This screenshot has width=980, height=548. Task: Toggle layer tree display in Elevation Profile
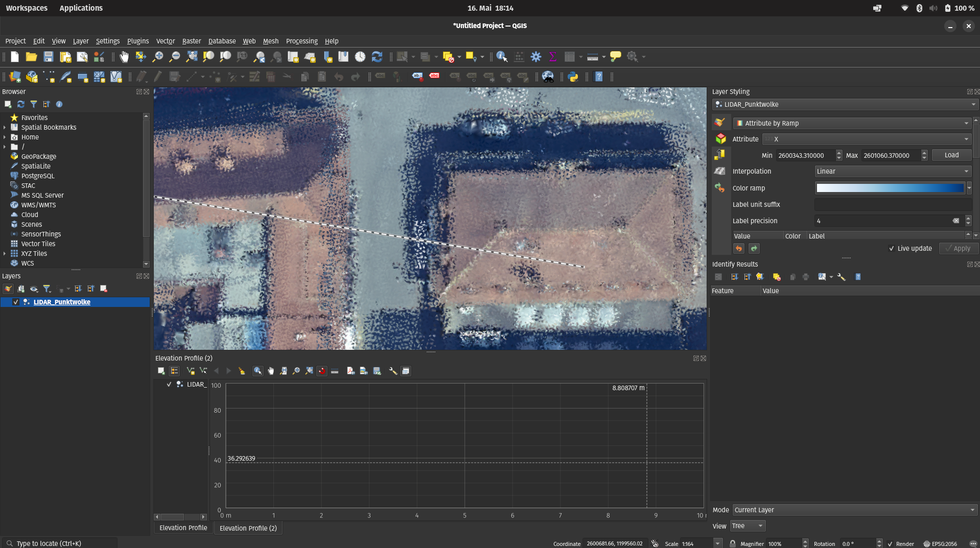point(174,371)
